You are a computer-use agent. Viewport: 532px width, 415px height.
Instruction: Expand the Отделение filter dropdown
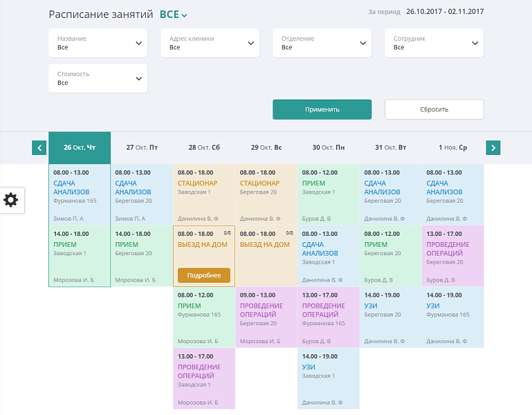[322, 43]
